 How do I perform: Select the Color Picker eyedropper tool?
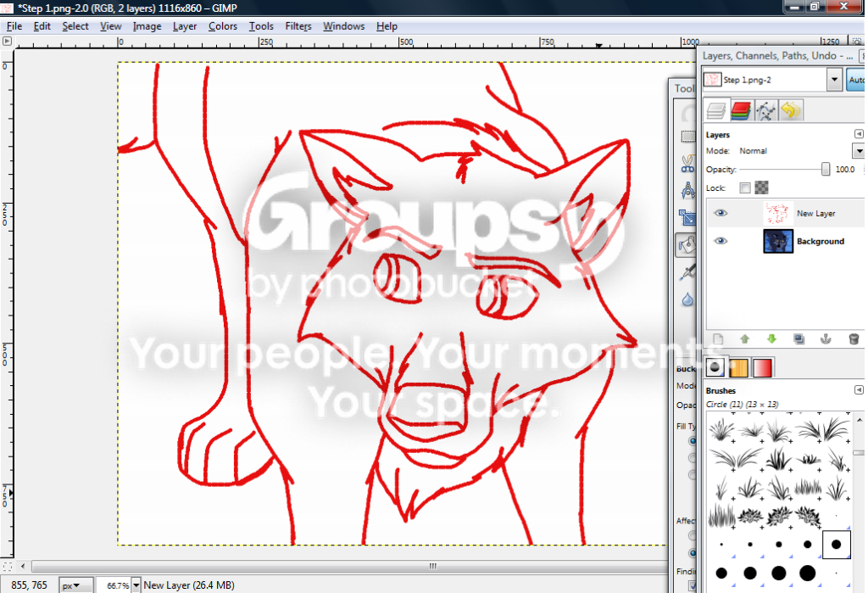(x=687, y=272)
